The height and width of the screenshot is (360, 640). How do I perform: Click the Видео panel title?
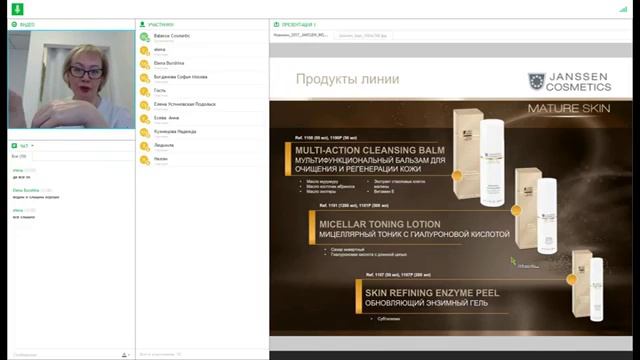tap(27, 24)
